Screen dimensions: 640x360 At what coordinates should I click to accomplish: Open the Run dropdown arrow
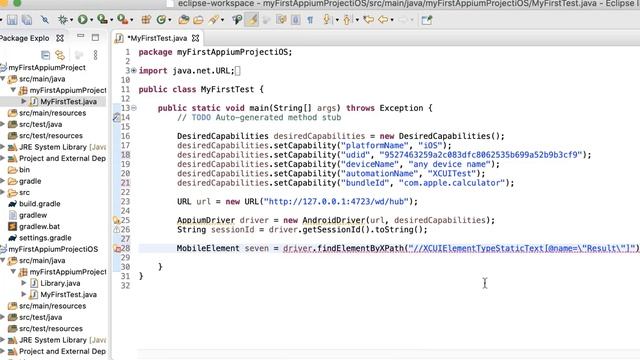[x=91, y=20]
